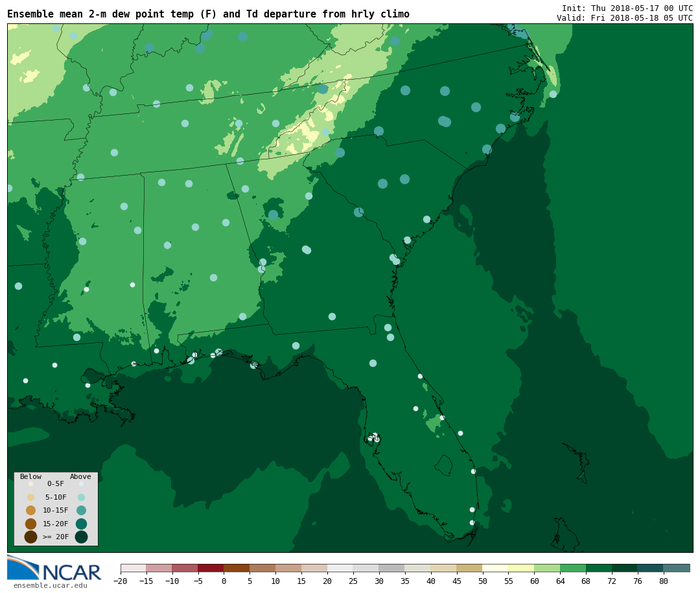Viewport: 700px width, 593px height.
Task: Click the '68' colorbar tick label
Action: 586,581
